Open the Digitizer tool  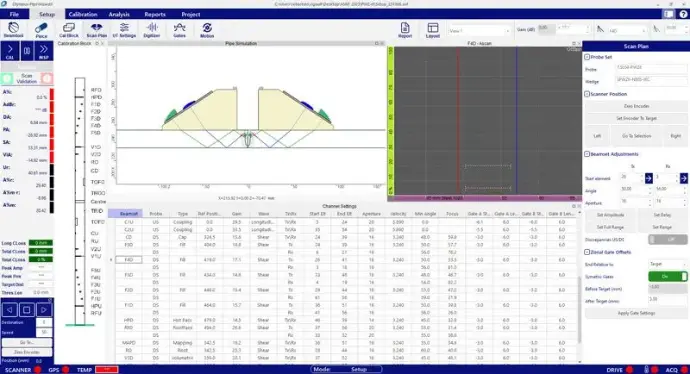(x=151, y=30)
